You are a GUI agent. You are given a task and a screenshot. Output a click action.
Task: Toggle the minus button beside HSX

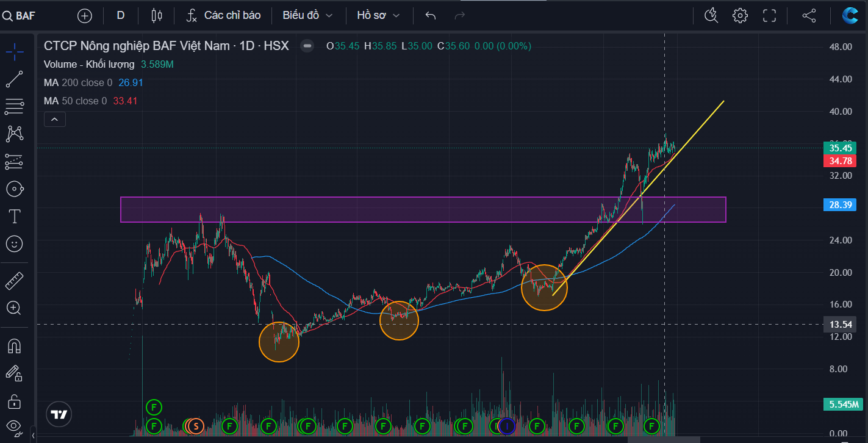pyautogui.click(x=307, y=46)
